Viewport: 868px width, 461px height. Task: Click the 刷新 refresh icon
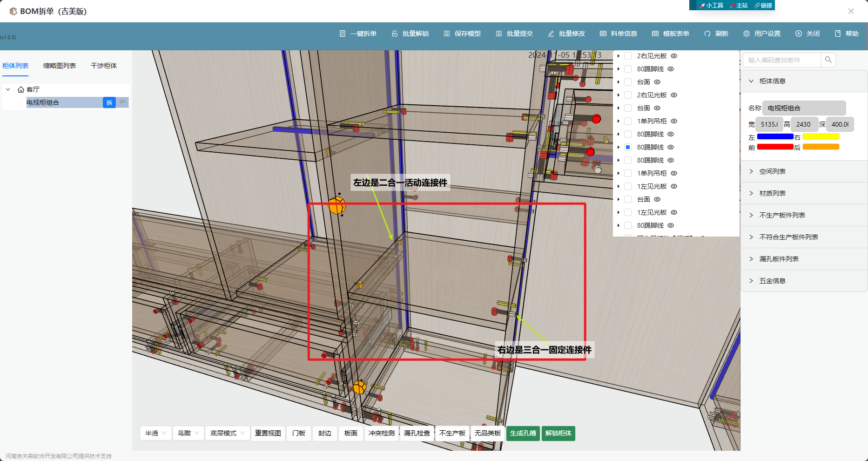click(x=707, y=34)
